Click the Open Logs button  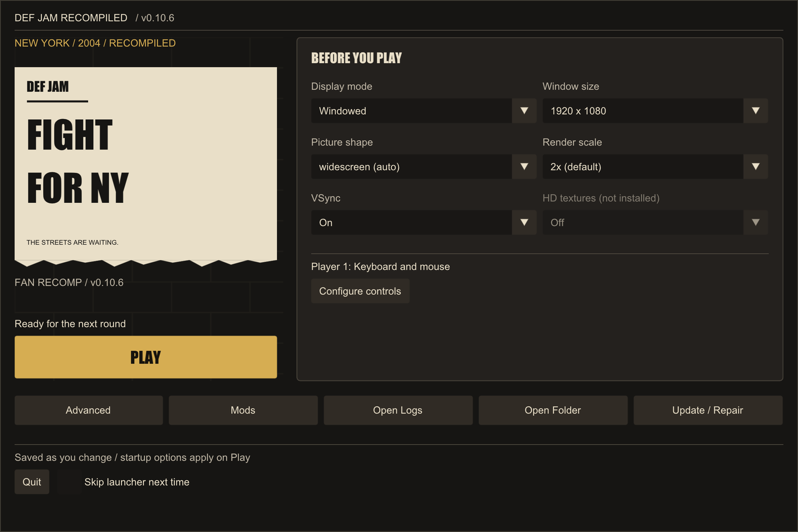click(398, 410)
